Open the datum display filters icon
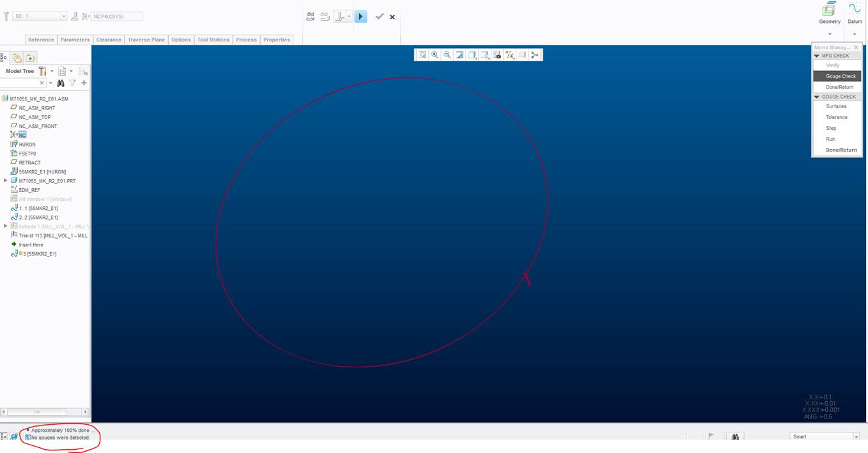The image size is (868, 453). point(510,55)
